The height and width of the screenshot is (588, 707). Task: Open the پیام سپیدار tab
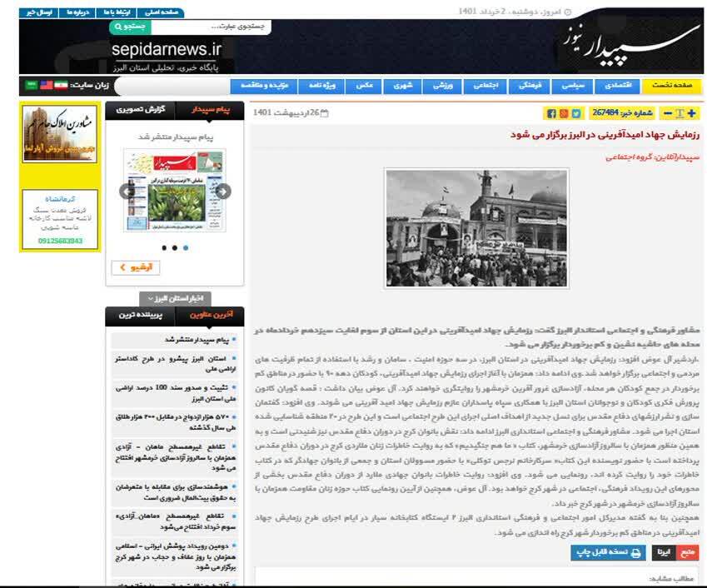coord(210,110)
